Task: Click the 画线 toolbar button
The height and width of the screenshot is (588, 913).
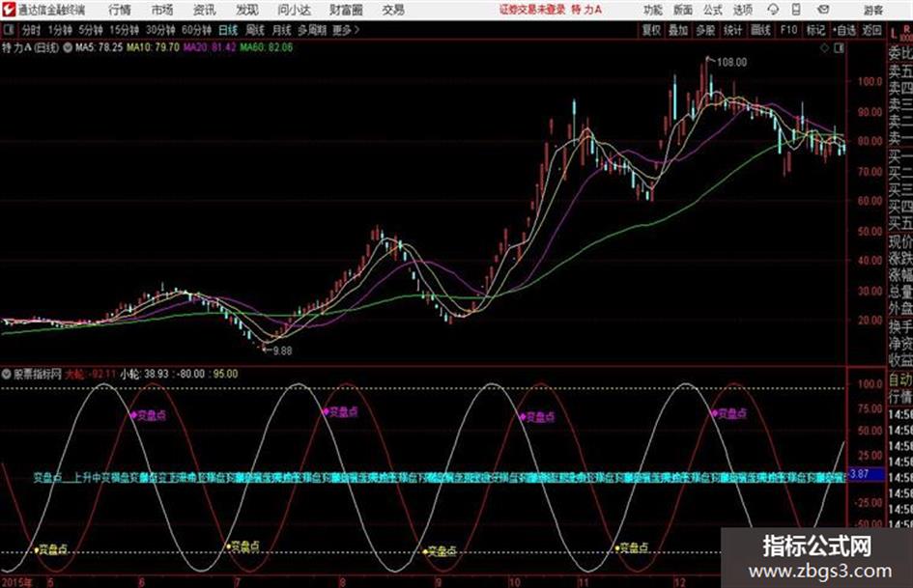Action: tap(760, 30)
